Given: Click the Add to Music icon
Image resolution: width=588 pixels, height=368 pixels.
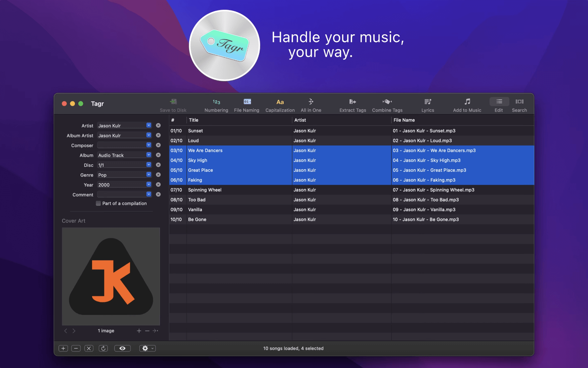Looking at the screenshot, I should [467, 104].
